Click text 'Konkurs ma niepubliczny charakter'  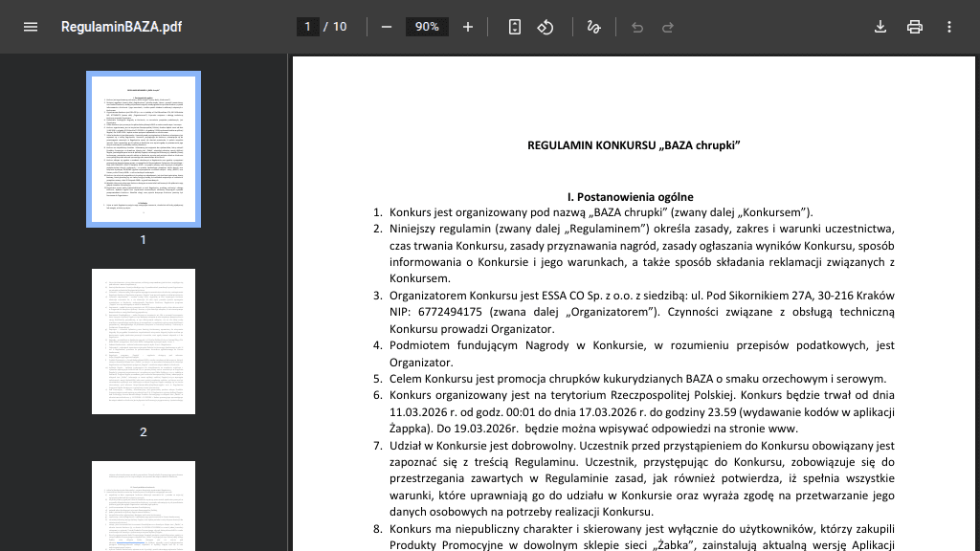click(480, 529)
